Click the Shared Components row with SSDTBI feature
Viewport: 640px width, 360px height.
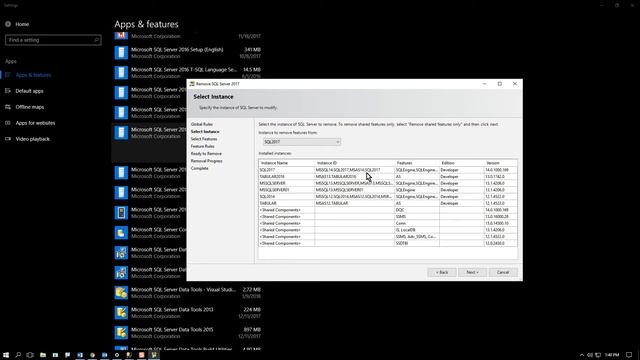coord(388,243)
